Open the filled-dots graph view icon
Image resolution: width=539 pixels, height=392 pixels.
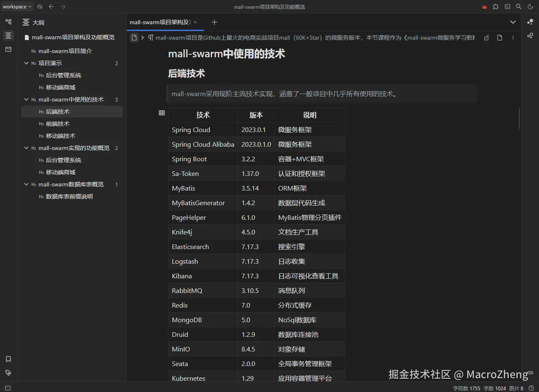530,22
